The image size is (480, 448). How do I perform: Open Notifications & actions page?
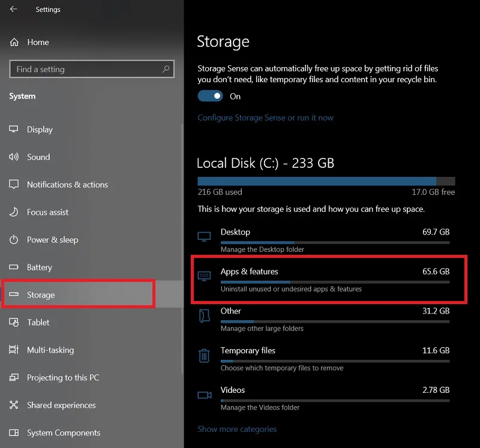pyautogui.click(x=91, y=185)
